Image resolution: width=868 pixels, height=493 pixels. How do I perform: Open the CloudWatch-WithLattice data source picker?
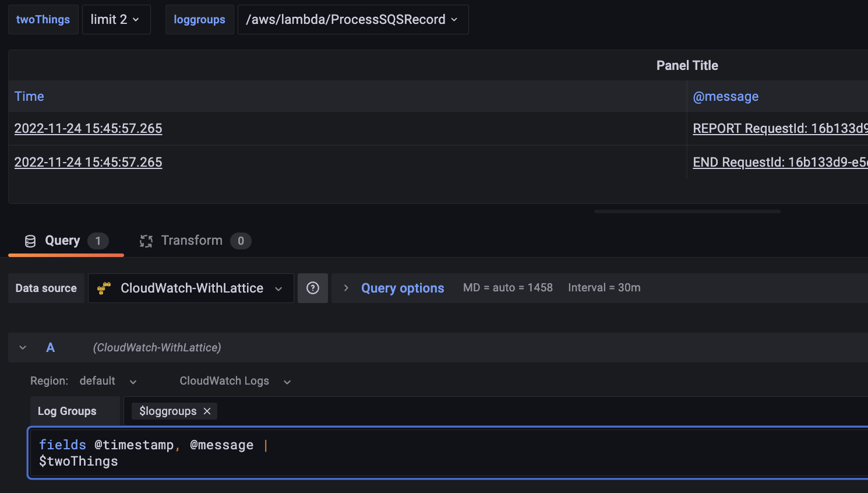pyautogui.click(x=190, y=287)
